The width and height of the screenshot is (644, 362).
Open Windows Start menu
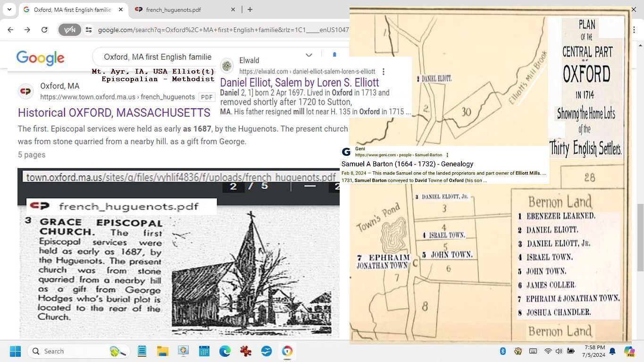tap(15, 351)
